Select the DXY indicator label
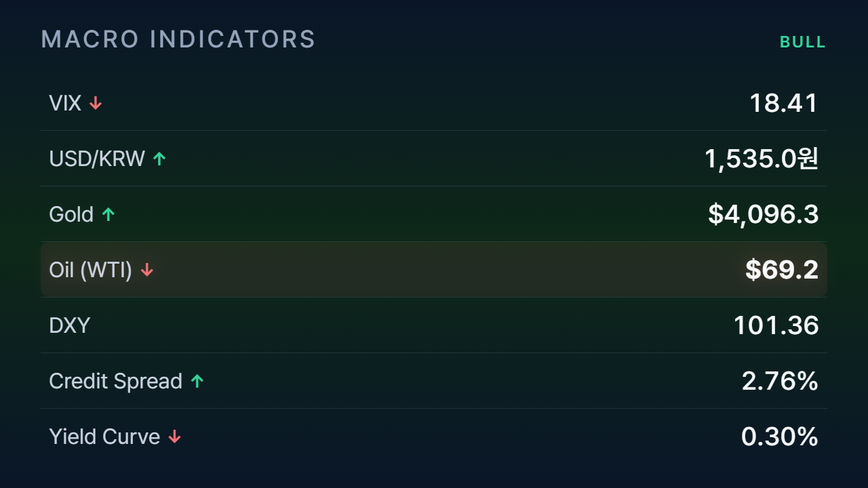Image resolution: width=868 pixels, height=488 pixels. (x=69, y=325)
